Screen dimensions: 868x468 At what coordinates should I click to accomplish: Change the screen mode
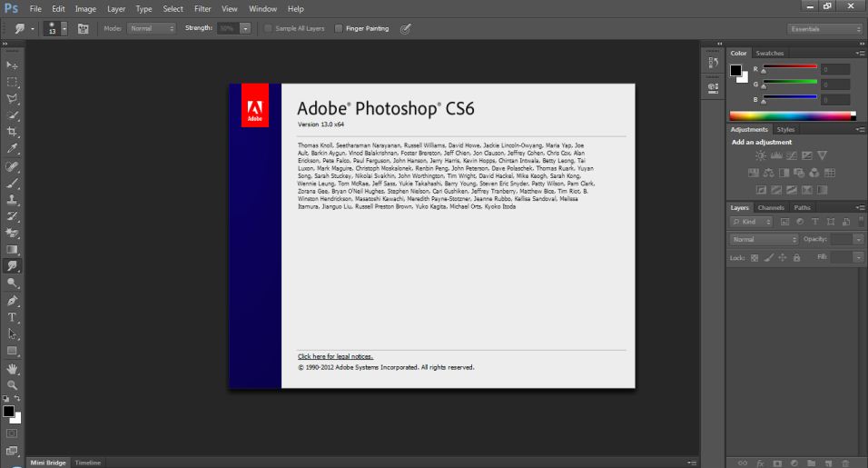tap(12, 451)
